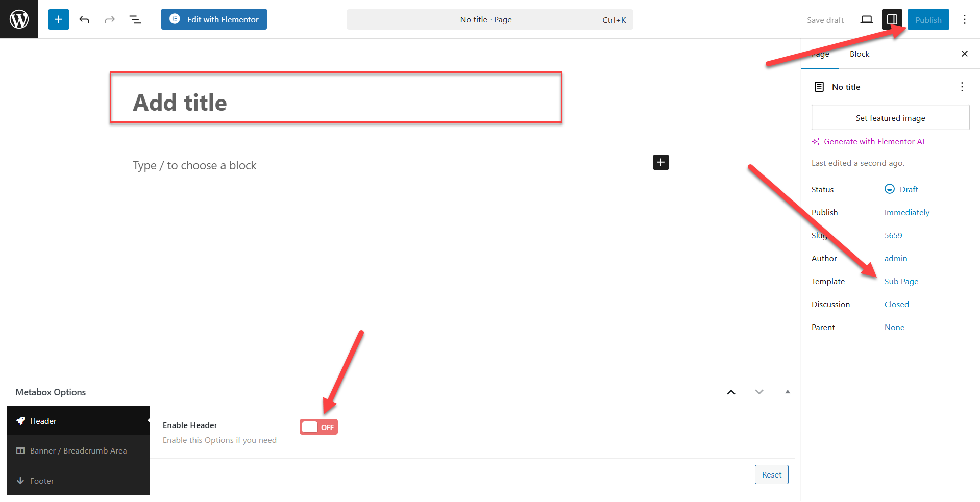Open the top-right options kebab menu
980x502 pixels.
coord(964,19)
